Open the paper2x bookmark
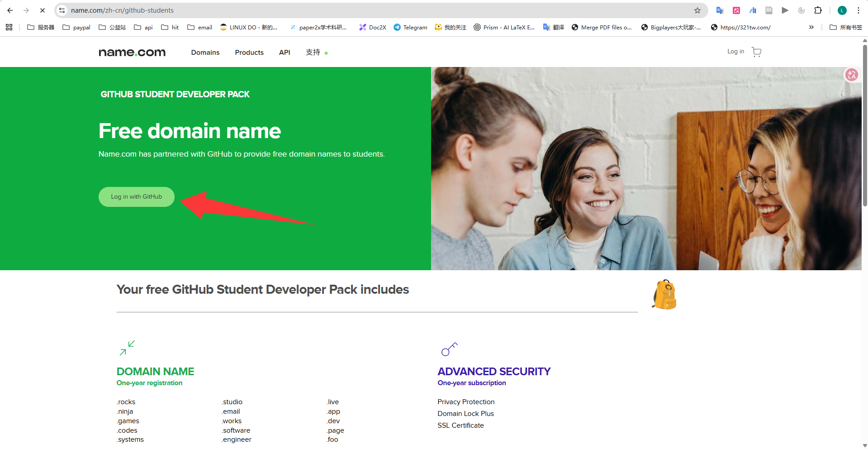The height and width of the screenshot is (449, 868). 318,27
